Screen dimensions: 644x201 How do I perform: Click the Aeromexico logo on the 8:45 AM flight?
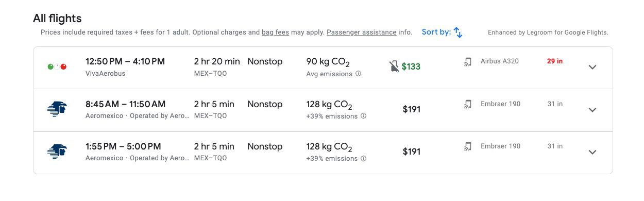[57, 109]
